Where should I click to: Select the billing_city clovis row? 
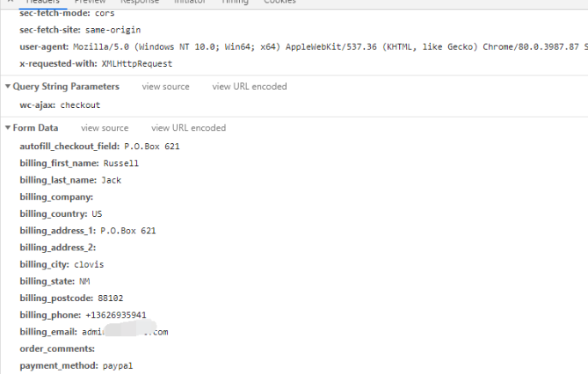(62, 263)
